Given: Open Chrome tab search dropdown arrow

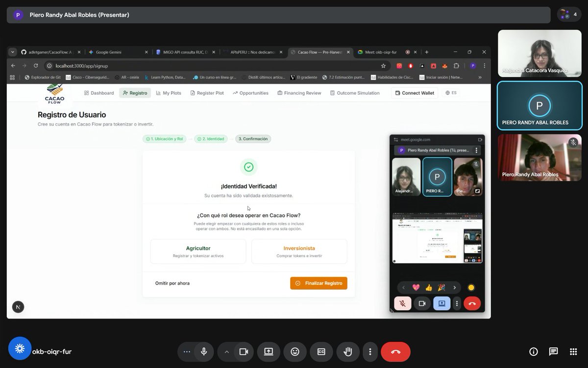Looking at the screenshot, I should pyautogui.click(x=12, y=52).
